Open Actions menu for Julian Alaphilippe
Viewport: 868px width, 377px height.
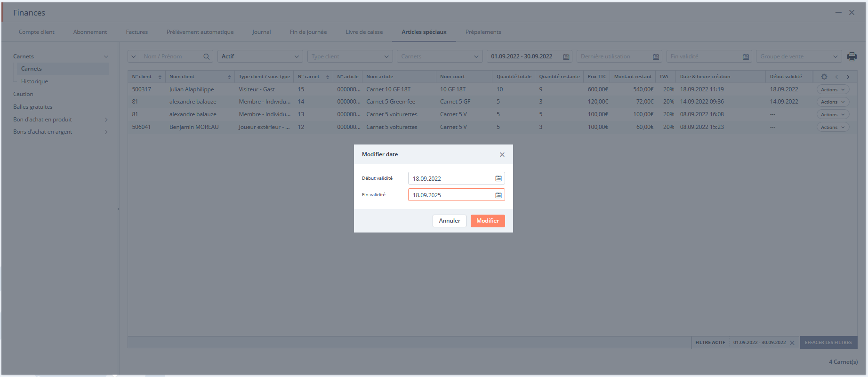tap(833, 89)
